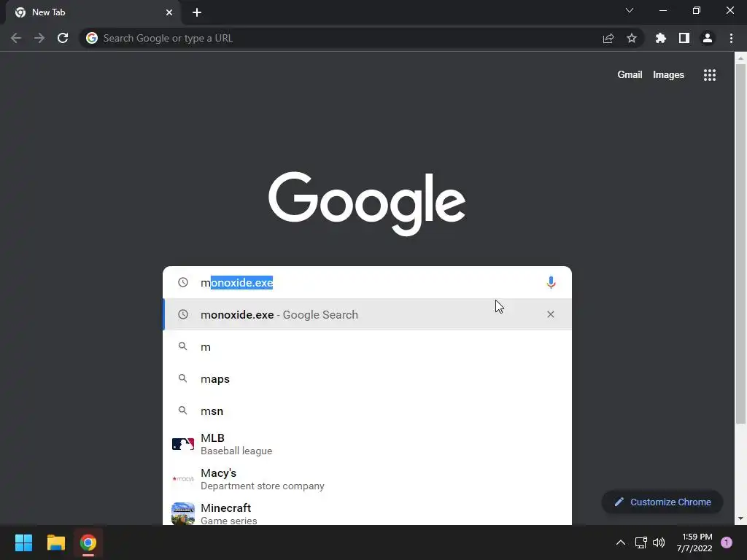Launch File Explorer from taskbar

55,542
